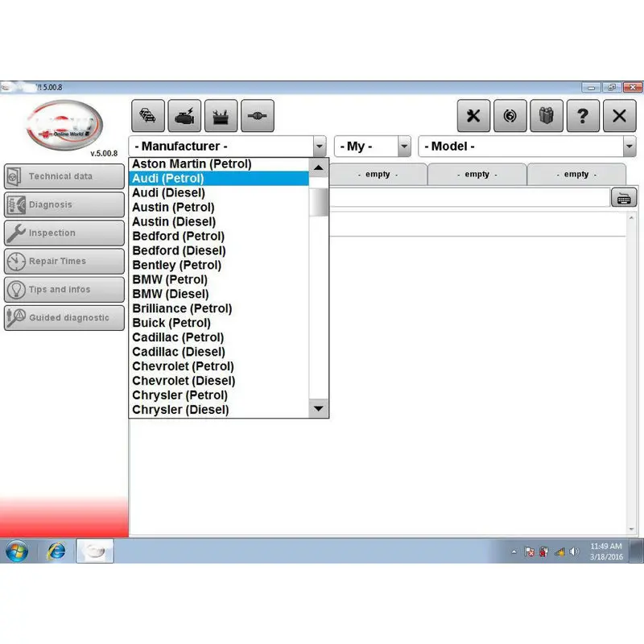Select Inspection sidebar button
This screenshot has width=644, height=644.
coord(64,233)
